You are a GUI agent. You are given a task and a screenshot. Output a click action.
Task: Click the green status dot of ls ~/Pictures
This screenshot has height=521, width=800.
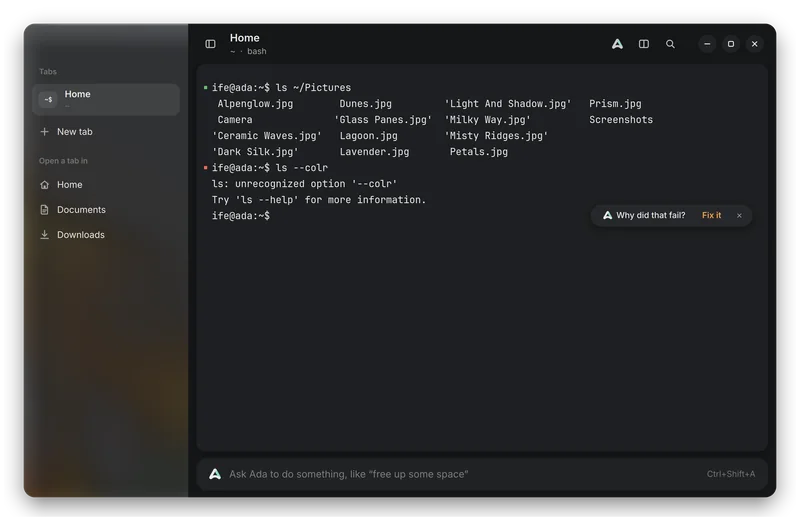pos(206,88)
